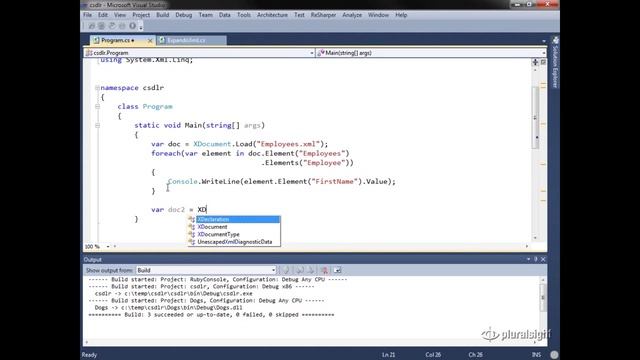Viewport: 640px width, 360px height.
Task: Click the Output panel pin icon
Action: (536, 259)
